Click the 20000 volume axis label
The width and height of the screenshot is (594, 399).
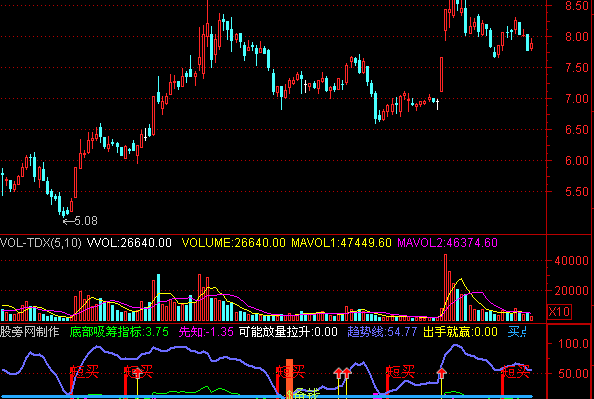(x=572, y=291)
